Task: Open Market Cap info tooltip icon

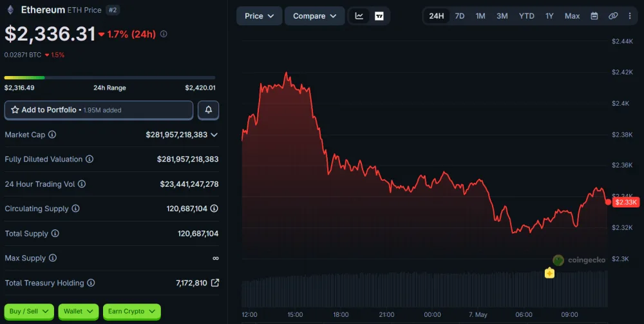Action: pos(52,134)
